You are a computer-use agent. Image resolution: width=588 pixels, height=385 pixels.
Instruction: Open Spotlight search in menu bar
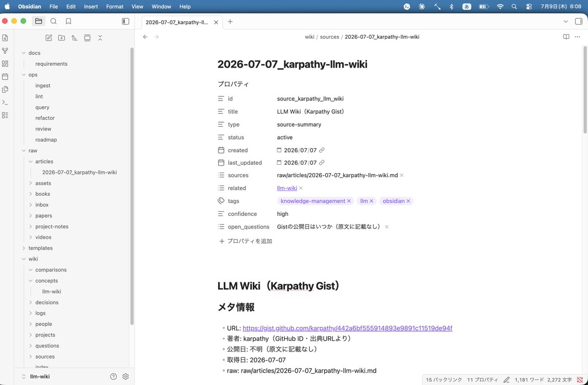click(x=514, y=7)
